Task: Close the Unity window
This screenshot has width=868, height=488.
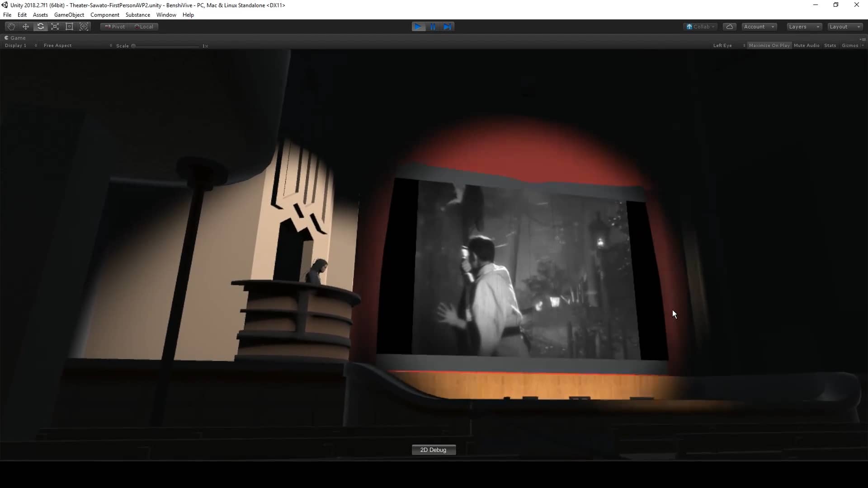Action: (x=857, y=5)
